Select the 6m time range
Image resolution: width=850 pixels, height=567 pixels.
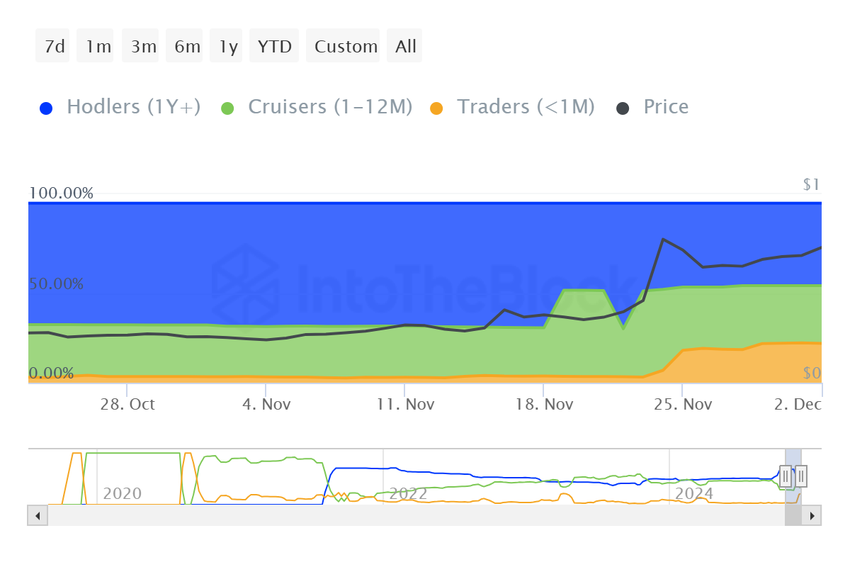pyautogui.click(x=187, y=46)
